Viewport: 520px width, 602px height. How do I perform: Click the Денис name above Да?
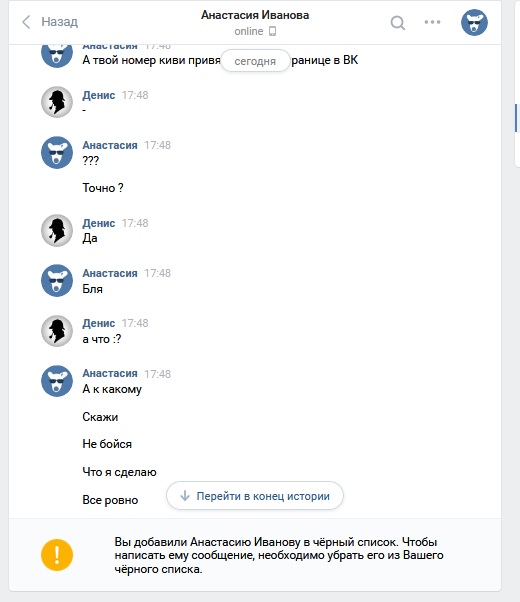(99, 223)
